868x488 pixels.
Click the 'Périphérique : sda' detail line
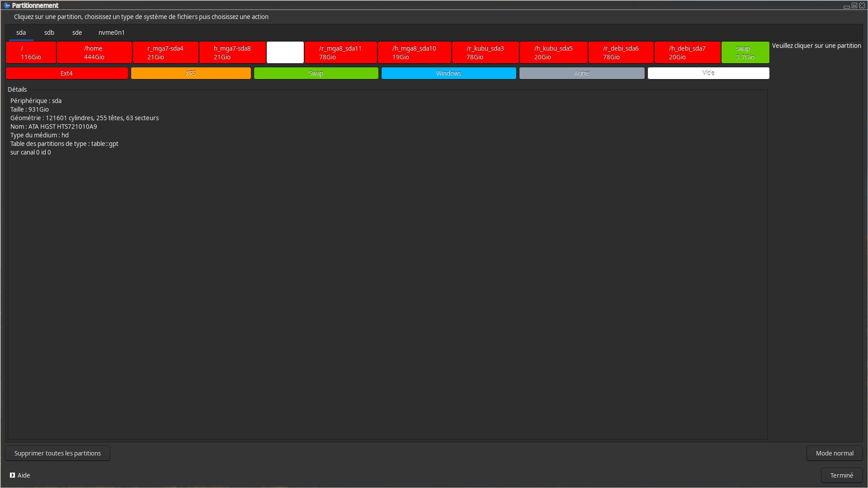coord(36,101)
